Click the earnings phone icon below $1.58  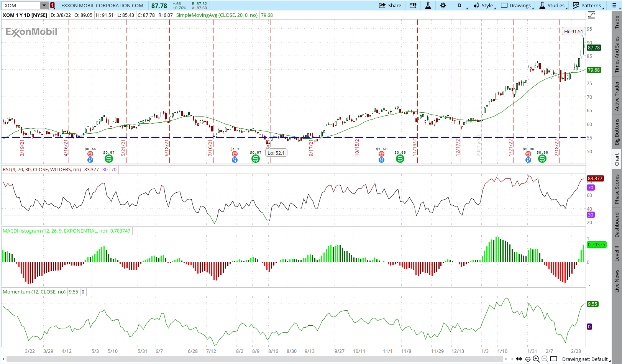click(x=381, y=154)
